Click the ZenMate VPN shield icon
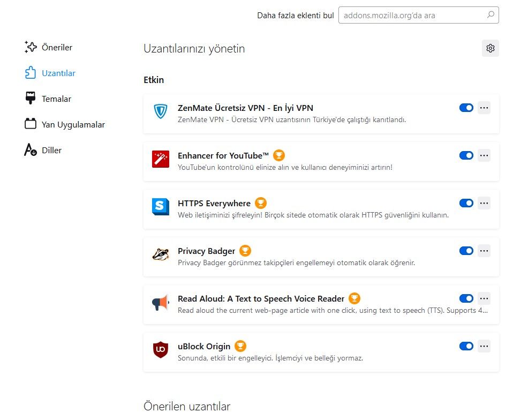 coord(161,111)
